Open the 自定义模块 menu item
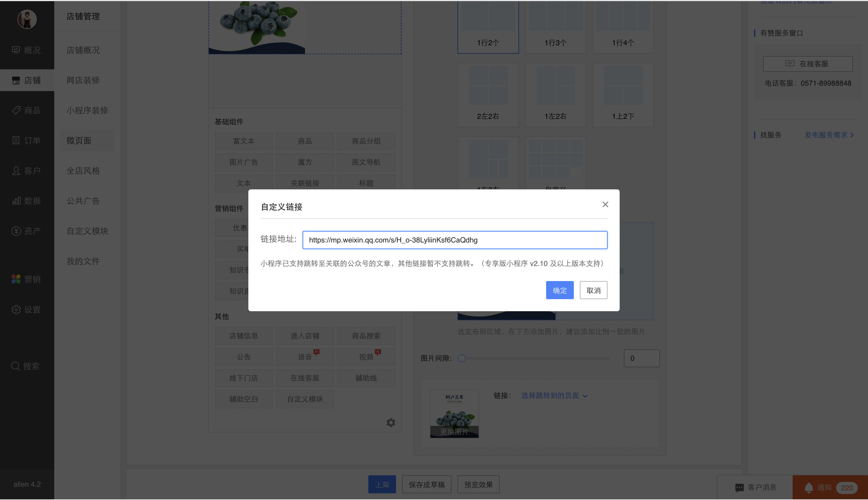 tap(87, 231)
